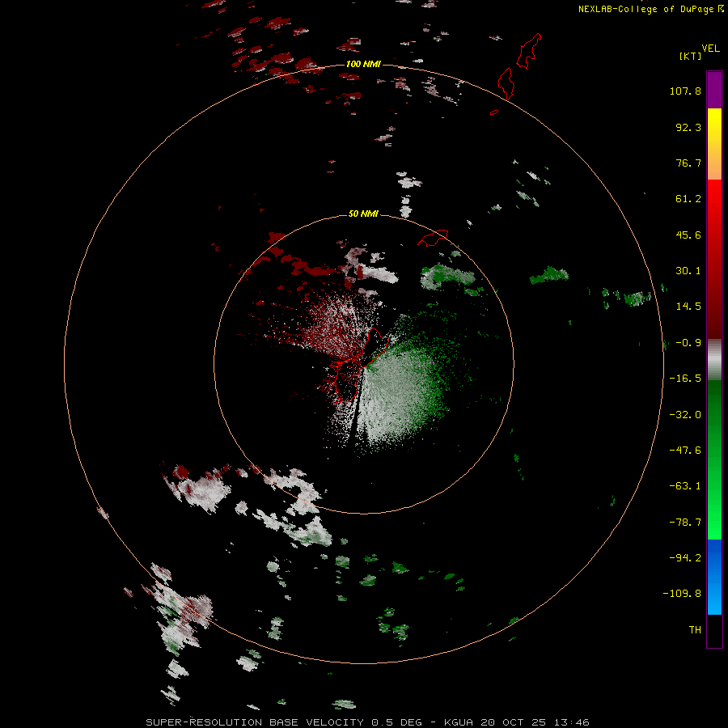728x728 pixels.
Task: Click the red island outline on the 50 NMI ring
Action: point(433,238)
